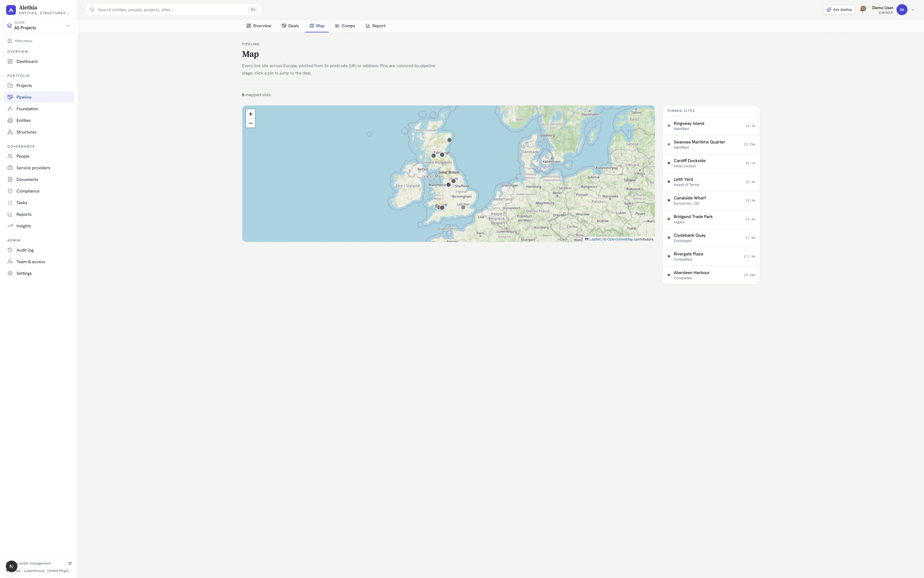Click the entities under management count 27
Image resolution: width=924 pixels, height=578 pixels.
70,564
